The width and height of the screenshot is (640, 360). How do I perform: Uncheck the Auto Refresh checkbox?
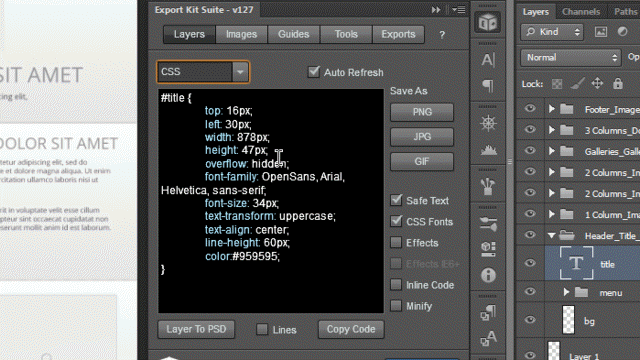[x=314, y=72]
